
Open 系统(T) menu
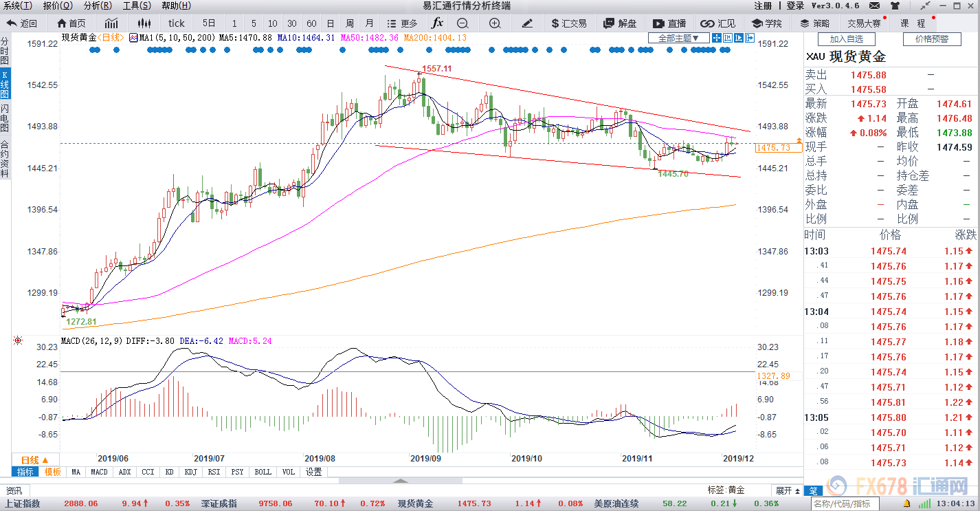(18, 6)
